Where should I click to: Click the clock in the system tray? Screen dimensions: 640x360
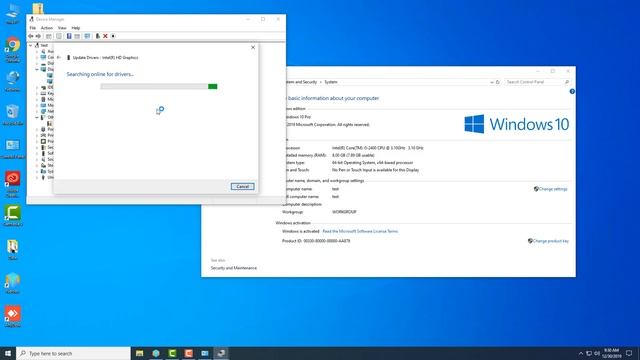click(611, 353)
